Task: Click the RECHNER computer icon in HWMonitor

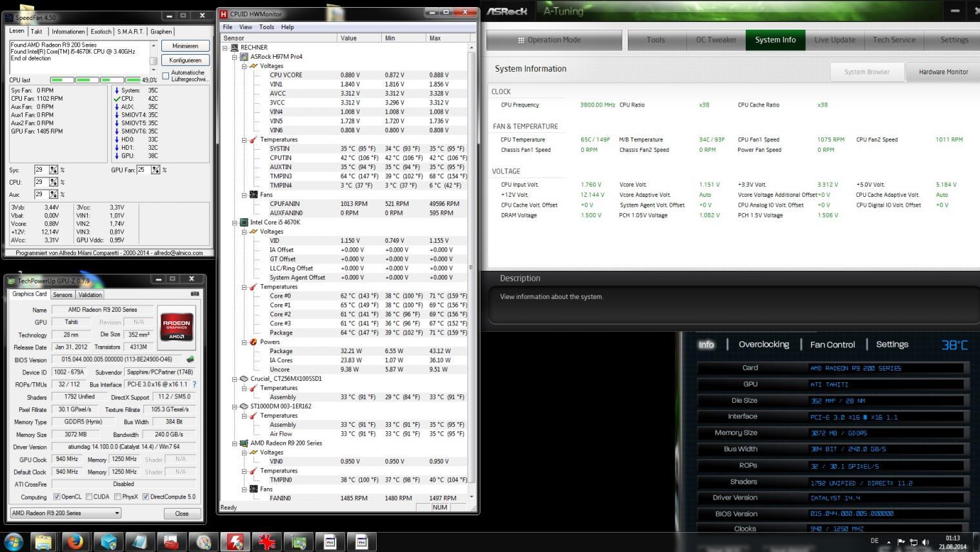Action: tap(234, 47)
